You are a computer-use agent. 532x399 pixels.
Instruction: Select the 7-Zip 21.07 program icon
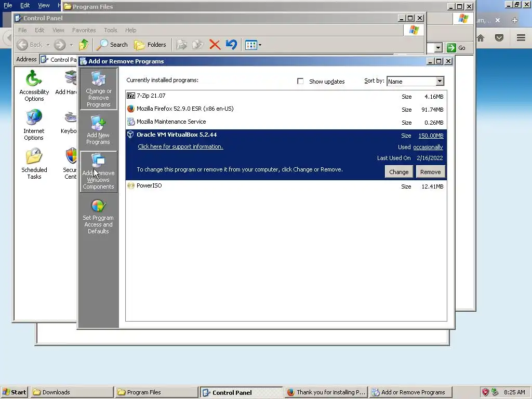point(130,96)
